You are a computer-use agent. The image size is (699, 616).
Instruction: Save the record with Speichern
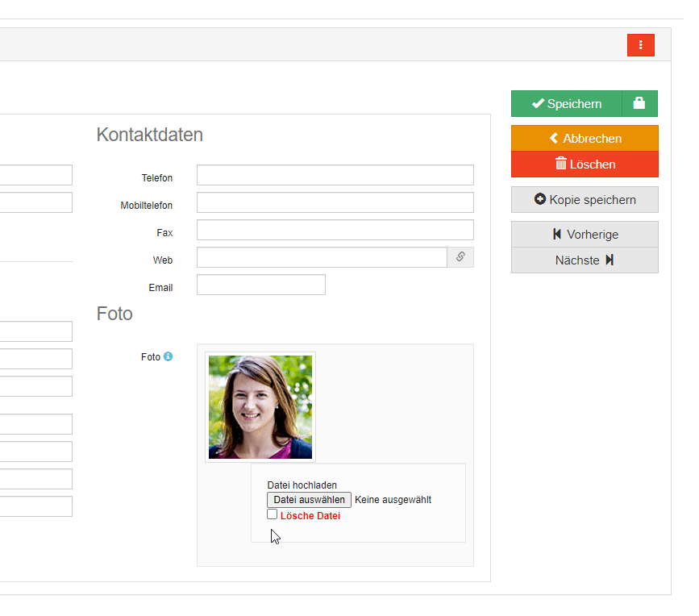pyautogui.click(x=567, y=103)
